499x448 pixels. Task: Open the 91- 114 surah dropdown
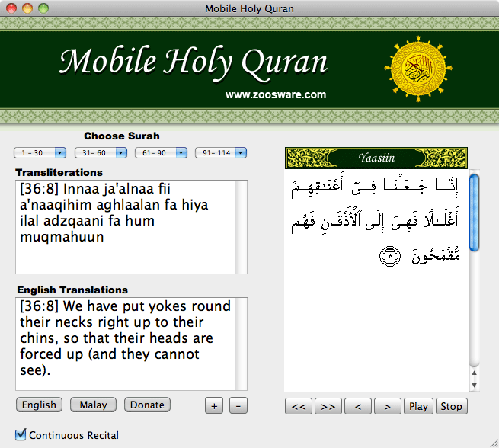pyautogui.click(x=221, y=152)
